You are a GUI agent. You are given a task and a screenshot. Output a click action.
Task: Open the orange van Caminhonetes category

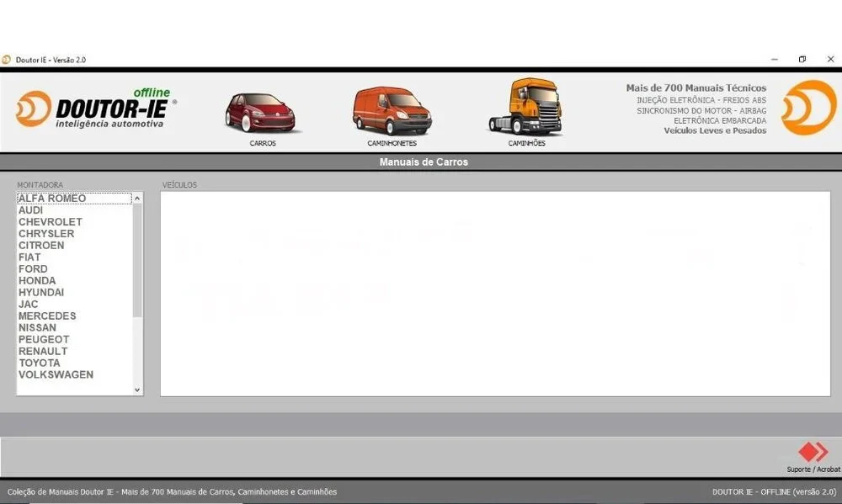pos(392,110)
